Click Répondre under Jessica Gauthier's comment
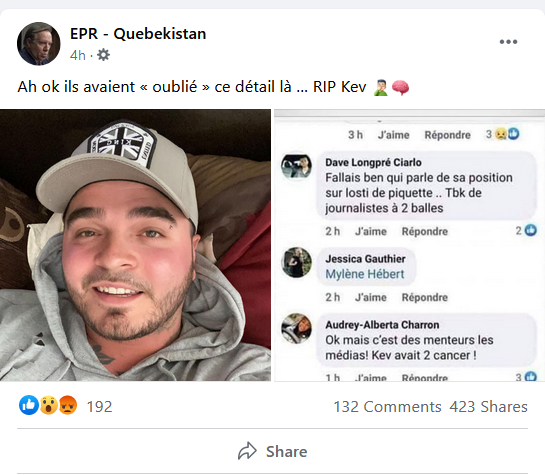 (x=425, y=297)
